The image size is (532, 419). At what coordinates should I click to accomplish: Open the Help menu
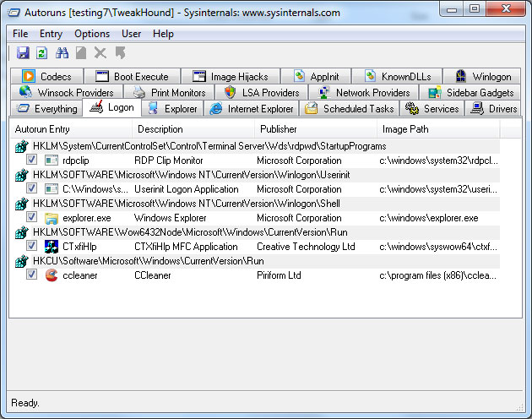[163, 34]
